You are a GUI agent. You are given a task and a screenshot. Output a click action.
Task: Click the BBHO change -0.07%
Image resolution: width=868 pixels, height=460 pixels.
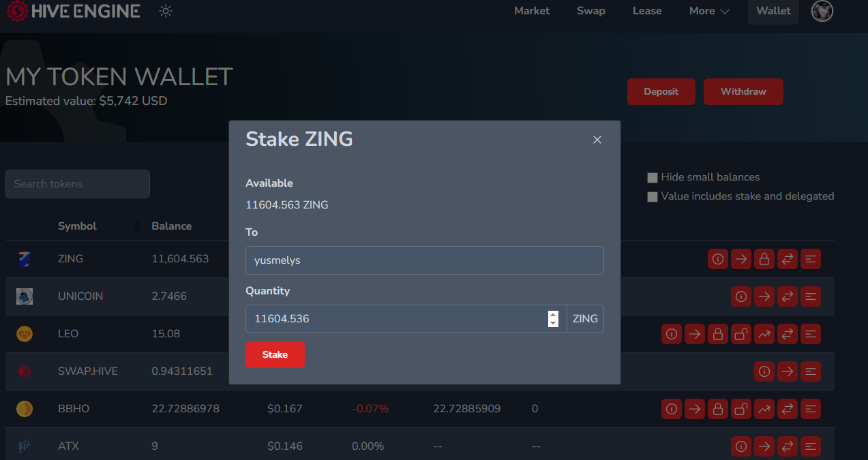[x=370, y=409]
